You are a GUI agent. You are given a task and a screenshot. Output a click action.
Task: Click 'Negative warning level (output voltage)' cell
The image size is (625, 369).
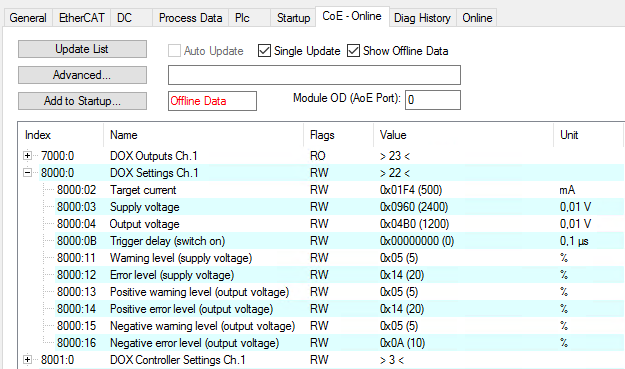coord(202,326)
